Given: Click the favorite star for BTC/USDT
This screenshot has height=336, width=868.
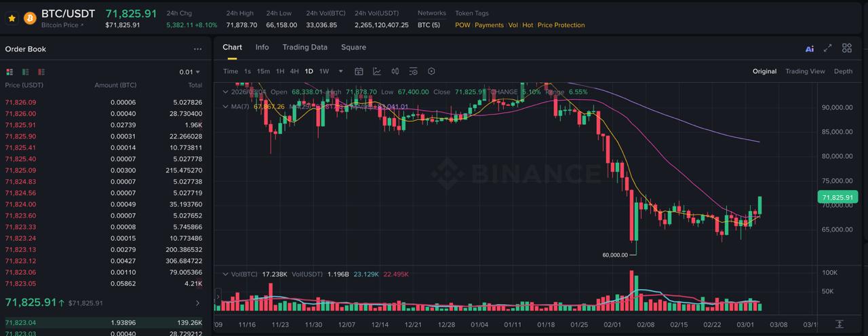Looking at the screenshot, I should point(12,18).
